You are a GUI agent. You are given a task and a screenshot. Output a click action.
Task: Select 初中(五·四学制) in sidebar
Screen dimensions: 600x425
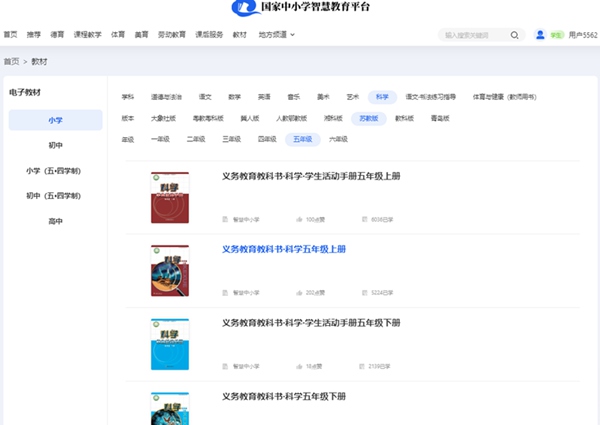[54, 196]
